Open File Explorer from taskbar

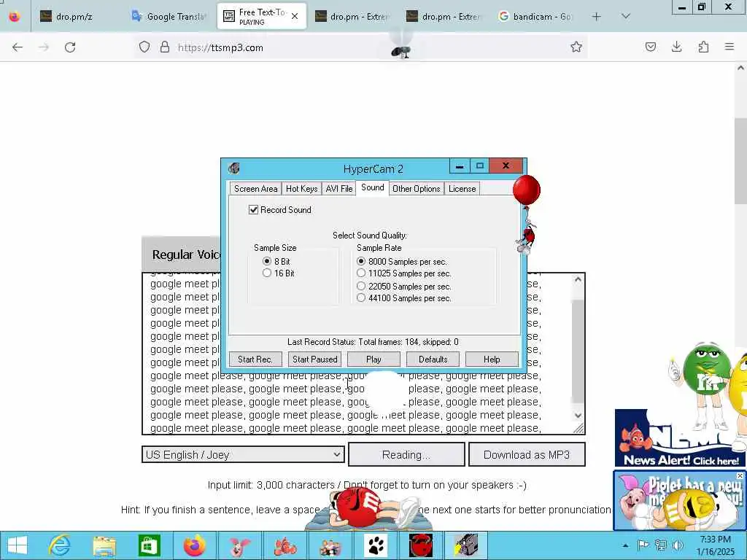tap(104, 545)
